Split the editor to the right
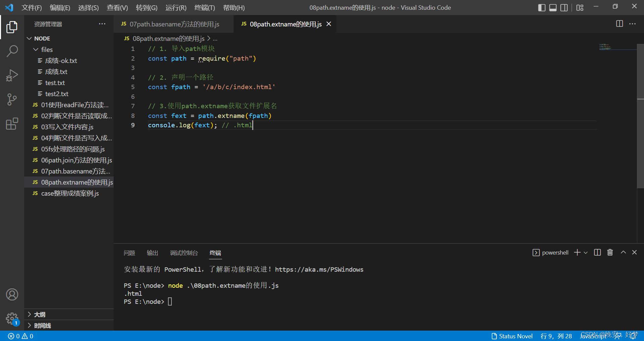644x341 pixels. click(x=620, y=24)
